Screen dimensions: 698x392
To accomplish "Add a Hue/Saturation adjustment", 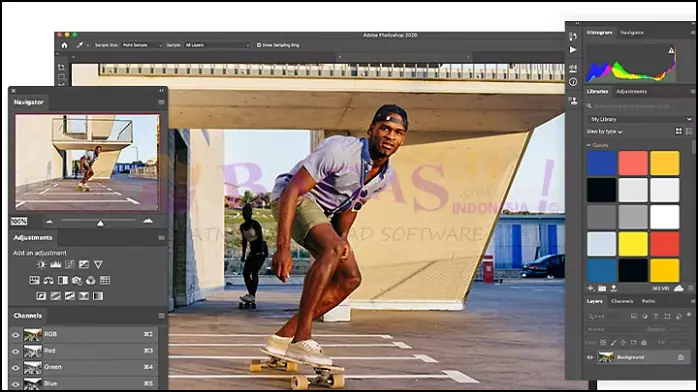I will pyautogui.click(x=34, y=280).
